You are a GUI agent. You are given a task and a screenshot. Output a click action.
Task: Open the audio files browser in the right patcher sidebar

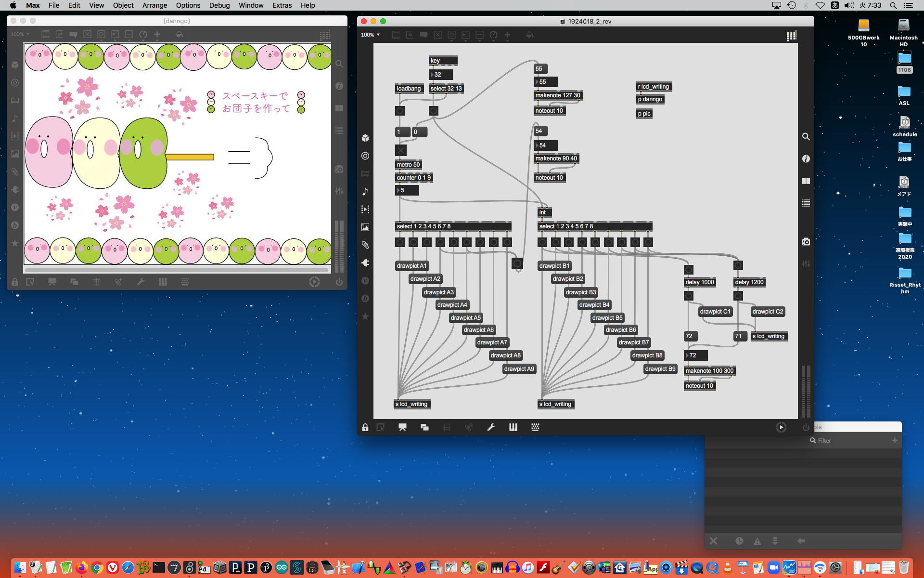(x=365, y=191)
